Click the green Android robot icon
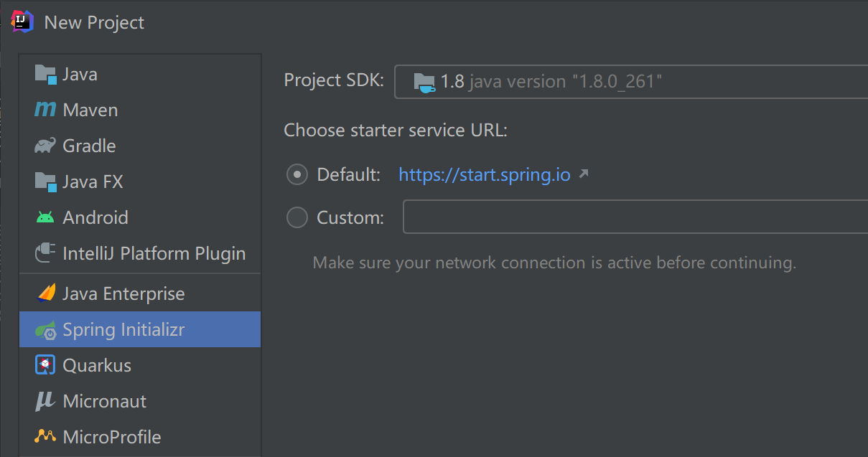The height and width of the screenshot is (457, 868). click(x=45, y=217)
